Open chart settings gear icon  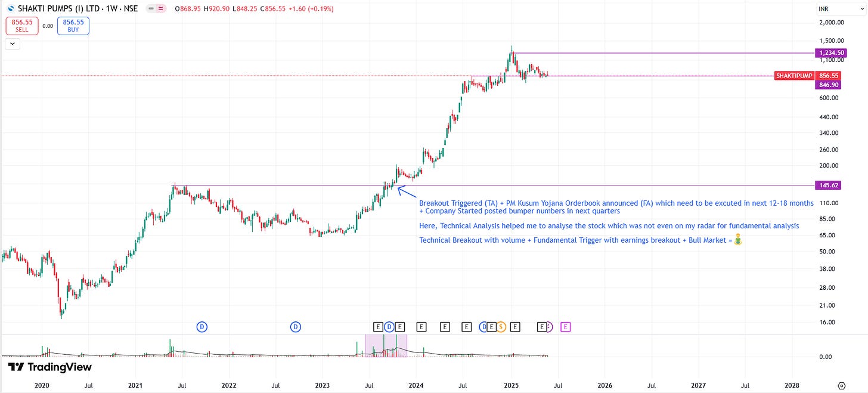pyautogui.click(x=841, y=386)
